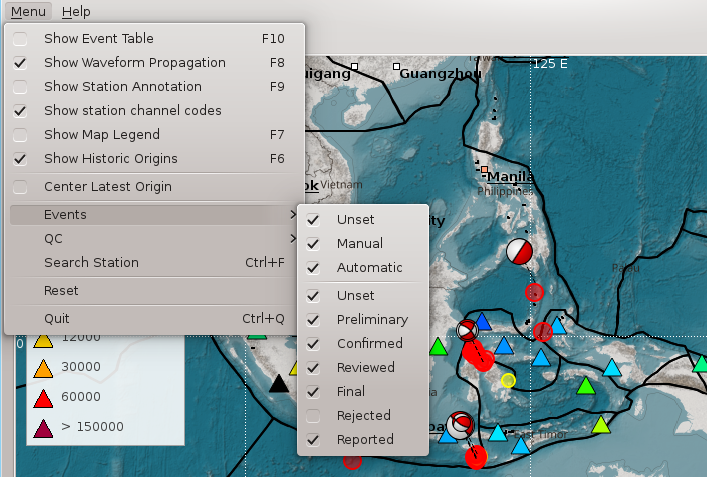This screenshot has height=477, width=707.
Task: Click the dark red > 150000 legend triangle
Action: tap(44, 427)
